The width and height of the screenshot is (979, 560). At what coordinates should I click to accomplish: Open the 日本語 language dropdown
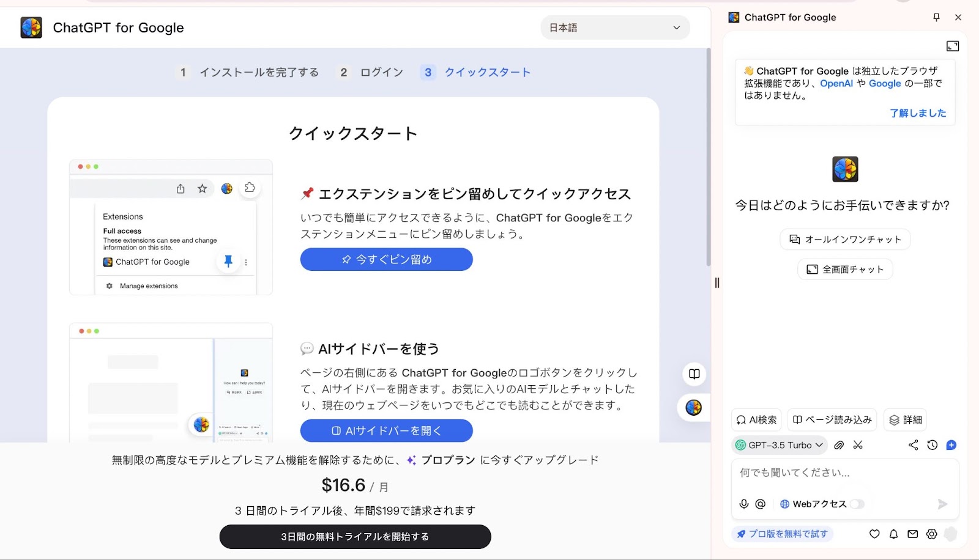[614, 28]
